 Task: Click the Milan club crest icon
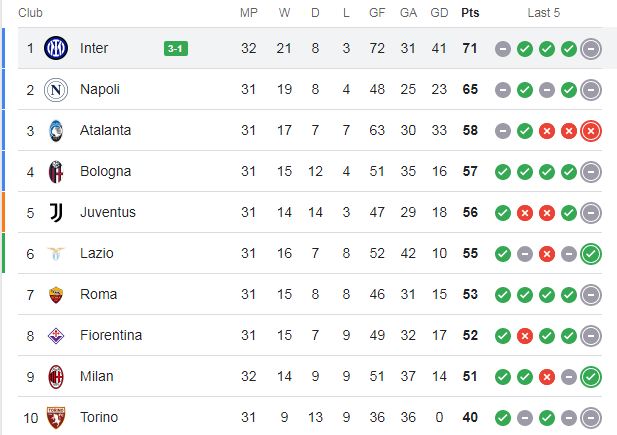click(x=56, y=377)
